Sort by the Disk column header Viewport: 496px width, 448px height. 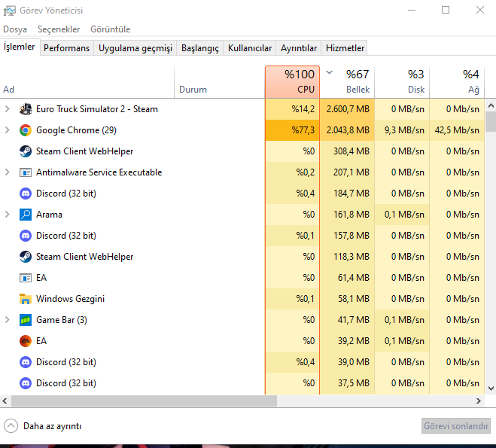click(402, 82)
